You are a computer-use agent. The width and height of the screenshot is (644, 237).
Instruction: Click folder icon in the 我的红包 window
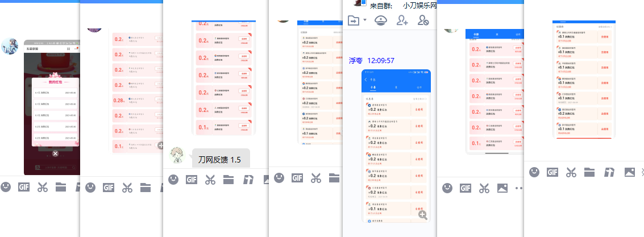click(x=61, y=188)
